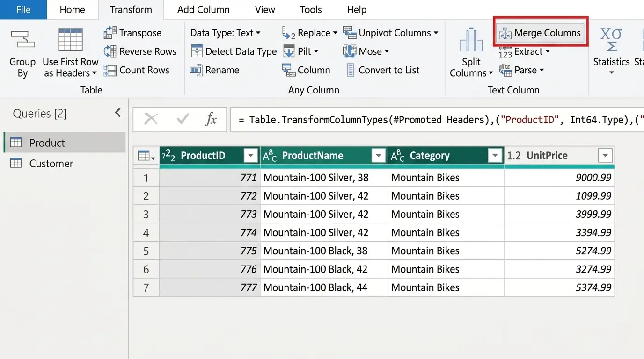The height and width of the screenshot is (359, 644).
Task: Select the Product query
Action: point(65,143)
